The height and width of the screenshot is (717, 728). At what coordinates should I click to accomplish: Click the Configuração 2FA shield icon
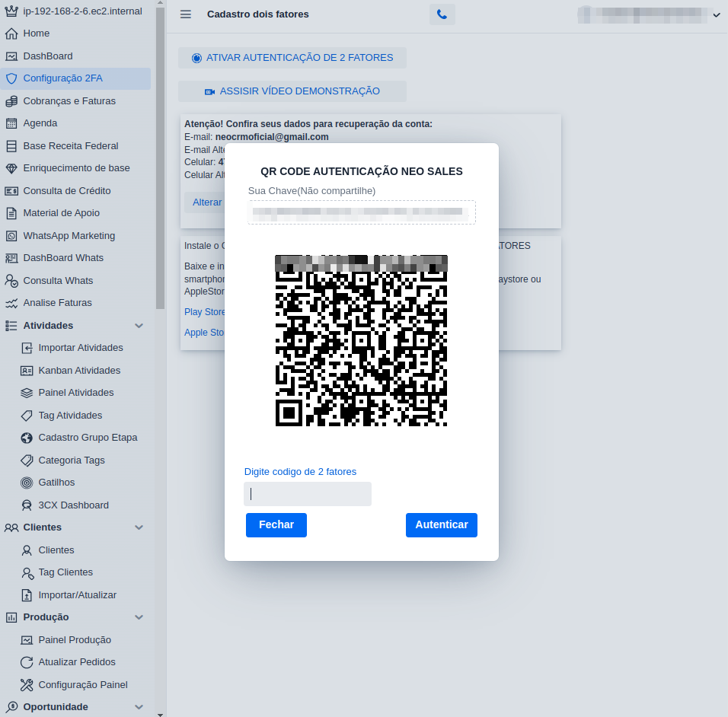(x=11, y=78)
